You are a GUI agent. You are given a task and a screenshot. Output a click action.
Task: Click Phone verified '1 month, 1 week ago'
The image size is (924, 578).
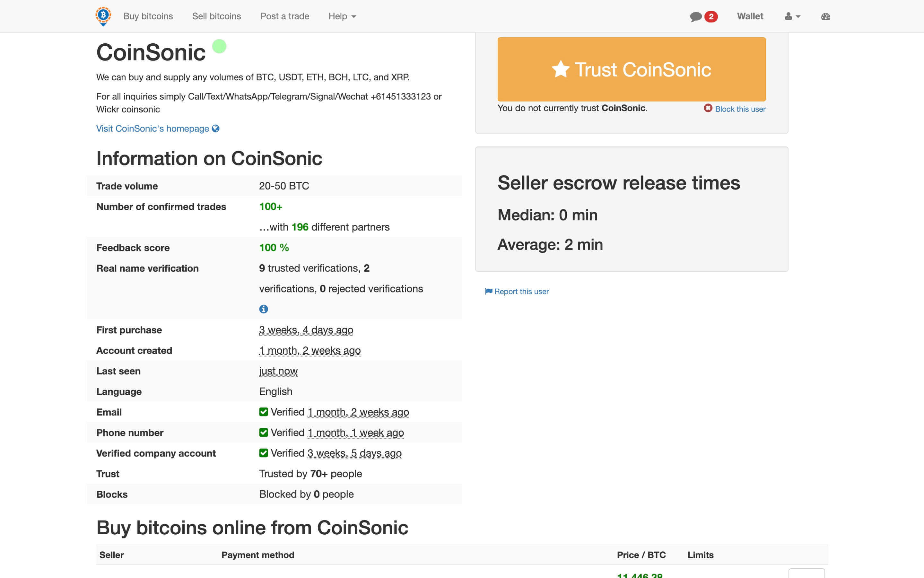click(356, 433)
